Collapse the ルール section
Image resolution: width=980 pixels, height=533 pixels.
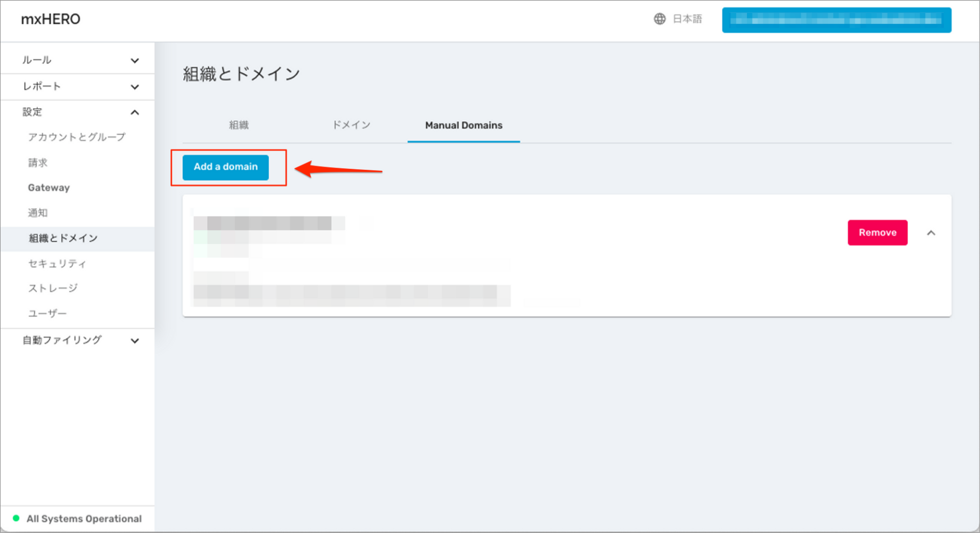(x=78, y=59)
